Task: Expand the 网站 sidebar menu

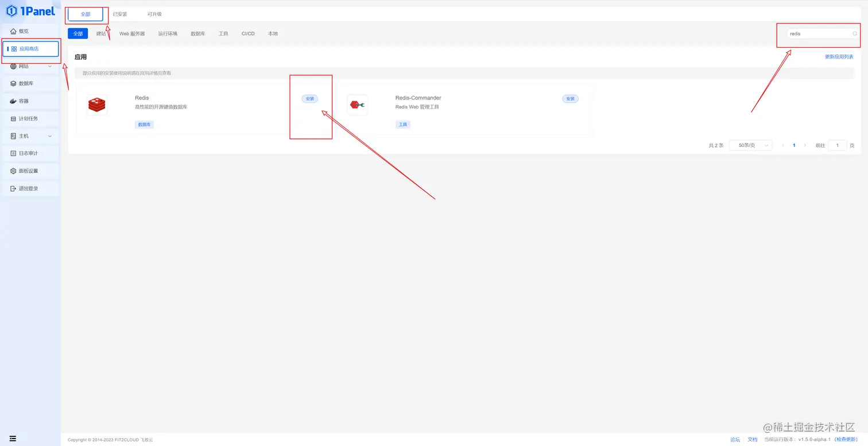Action: click(30, 66)
